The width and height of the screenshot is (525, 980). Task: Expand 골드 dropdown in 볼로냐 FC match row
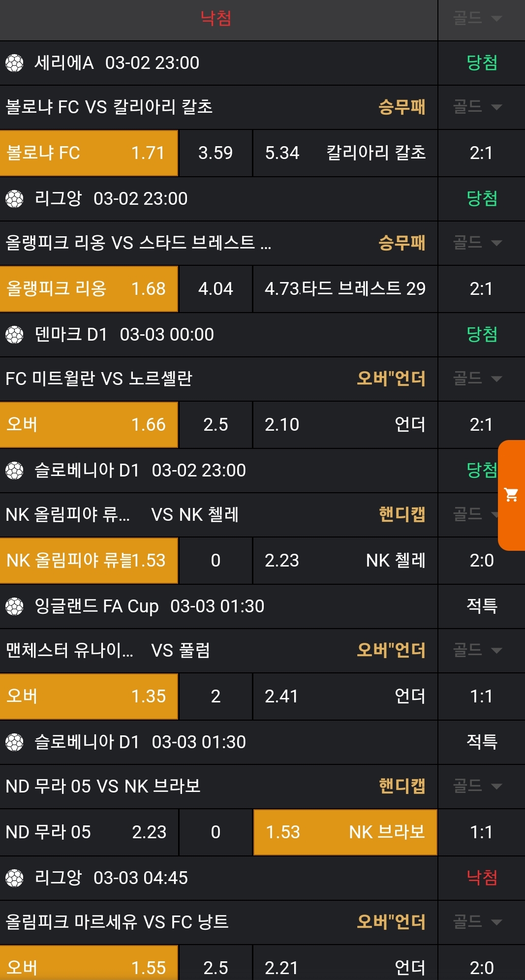(477, 107)
